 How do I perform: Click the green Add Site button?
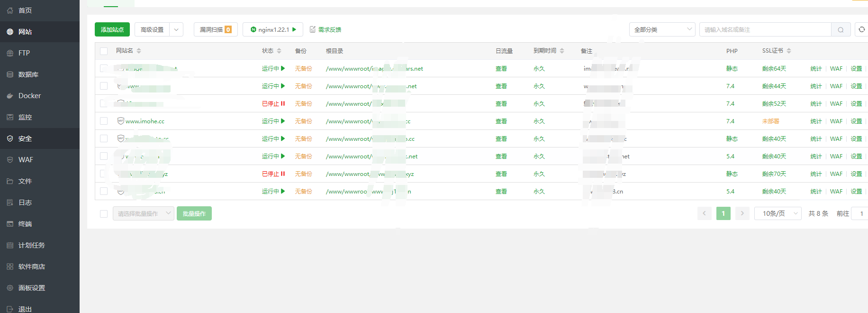112,30
